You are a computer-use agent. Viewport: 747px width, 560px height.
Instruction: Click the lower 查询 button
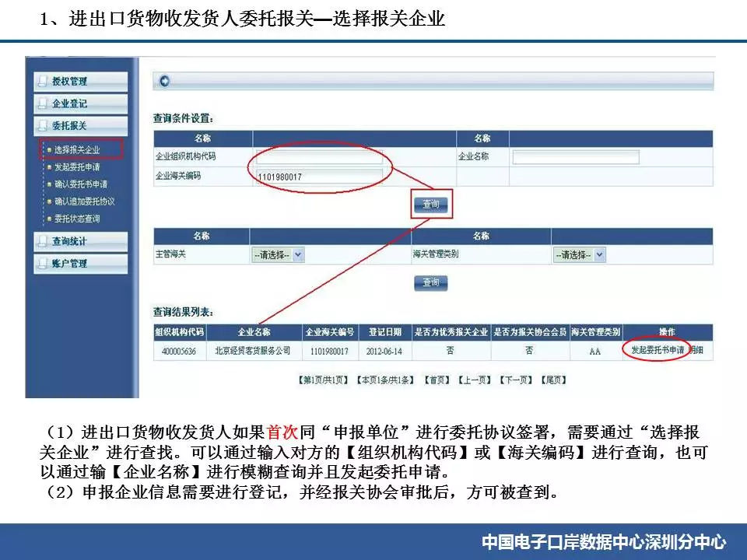pyautogui.click(x=430, y=283)
